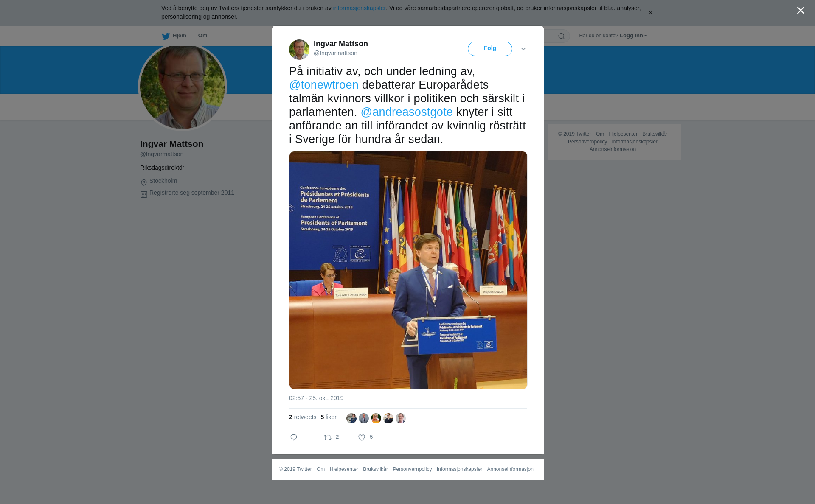This screenshot has width=815, height=504.
Task: Close the tweet overlay with large X
Action: click(x=801, y=11)
